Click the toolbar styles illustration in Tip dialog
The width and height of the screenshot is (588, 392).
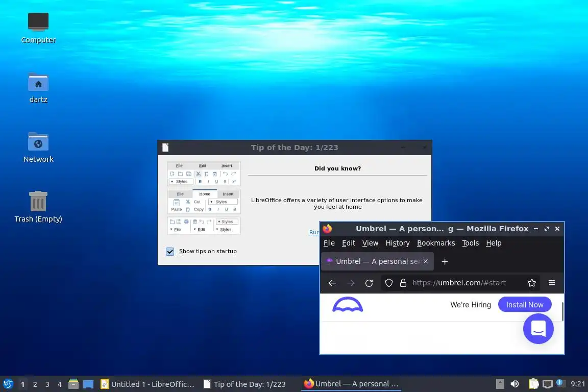coord(204,198)
